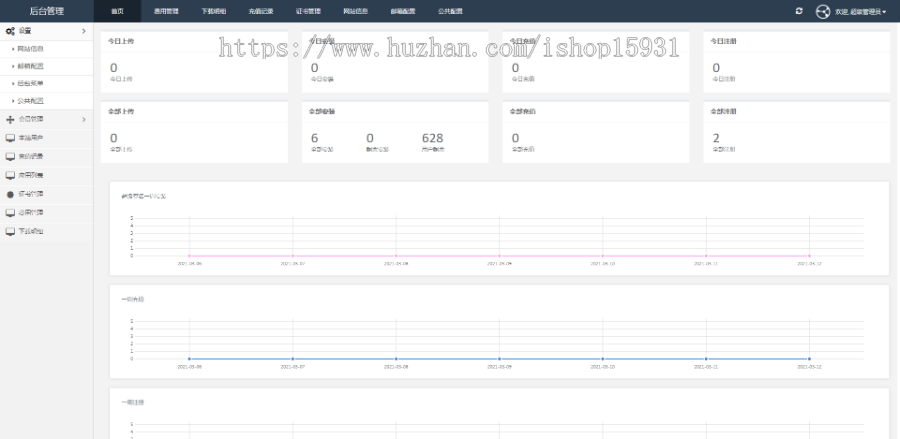Open 应用管理 in the top navigation bar
Screen dimensions: 900x439
pos(166,11)
